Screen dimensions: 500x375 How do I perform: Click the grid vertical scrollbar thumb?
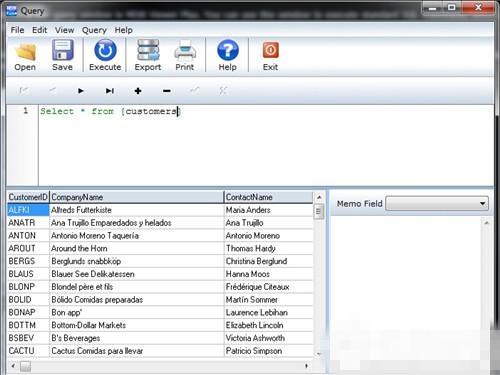(319, 212)
